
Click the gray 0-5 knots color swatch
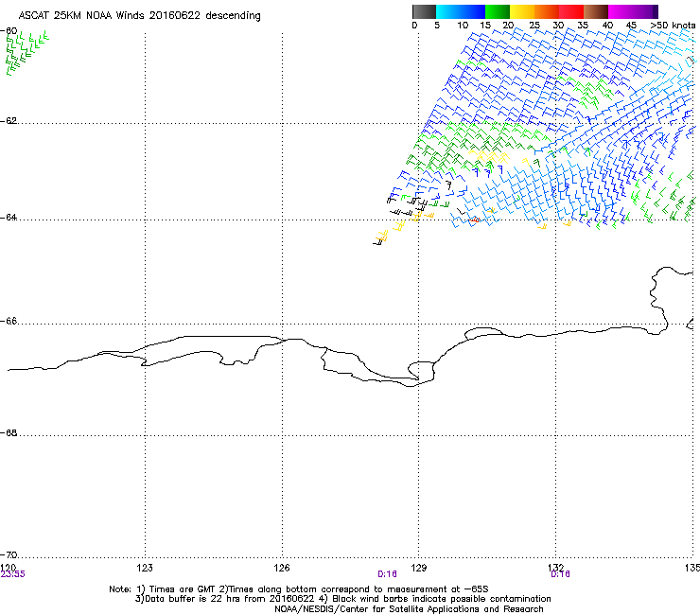point(424,11)
